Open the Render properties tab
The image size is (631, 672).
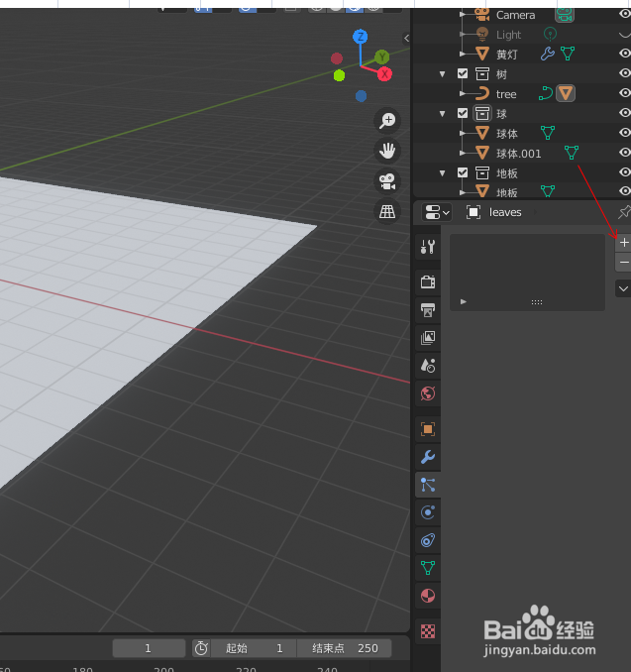[x=428, y=282]
